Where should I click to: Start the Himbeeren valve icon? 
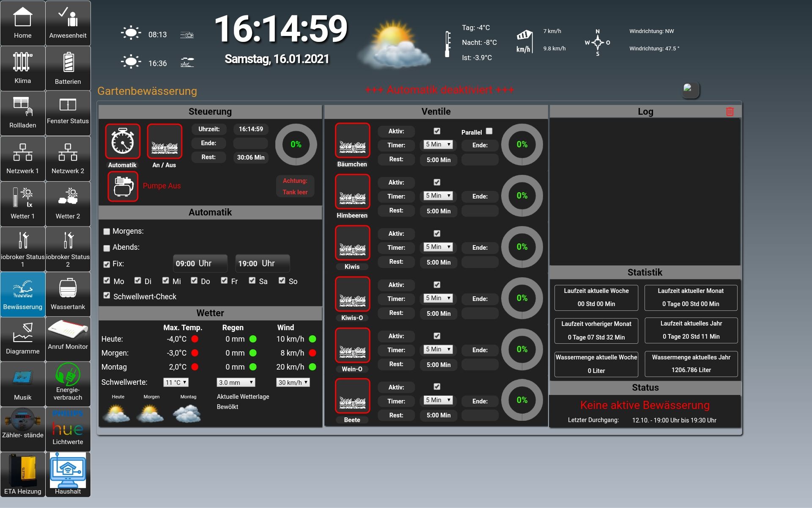[x=352, y=192]
